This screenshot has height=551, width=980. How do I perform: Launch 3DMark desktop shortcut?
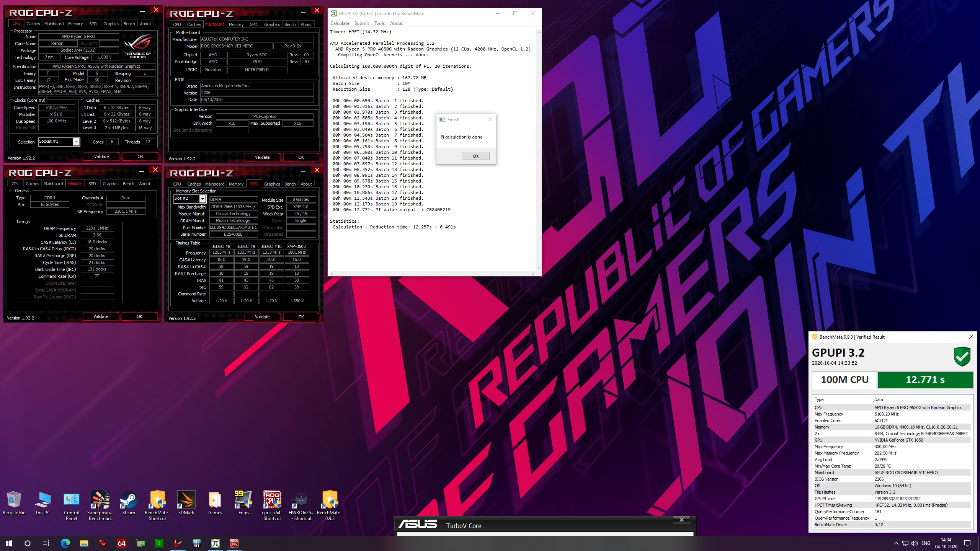pos(186,503)
